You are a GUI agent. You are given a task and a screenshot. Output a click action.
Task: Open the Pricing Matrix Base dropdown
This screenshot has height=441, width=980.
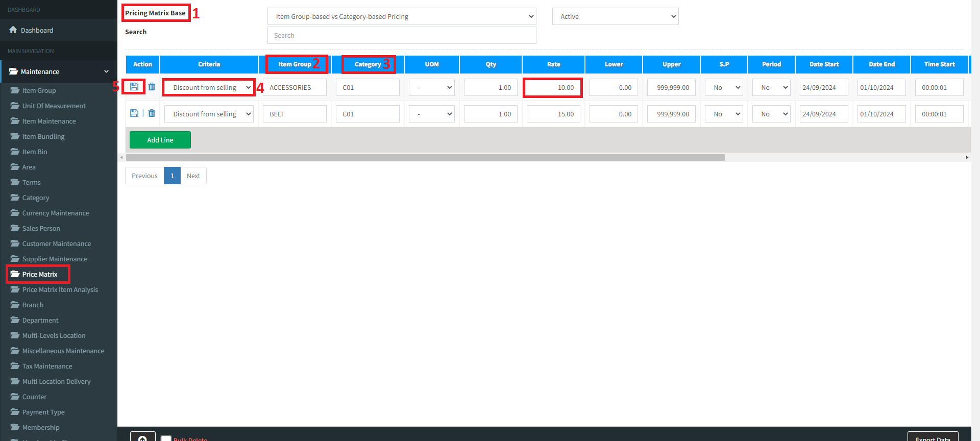coord(401,16)
